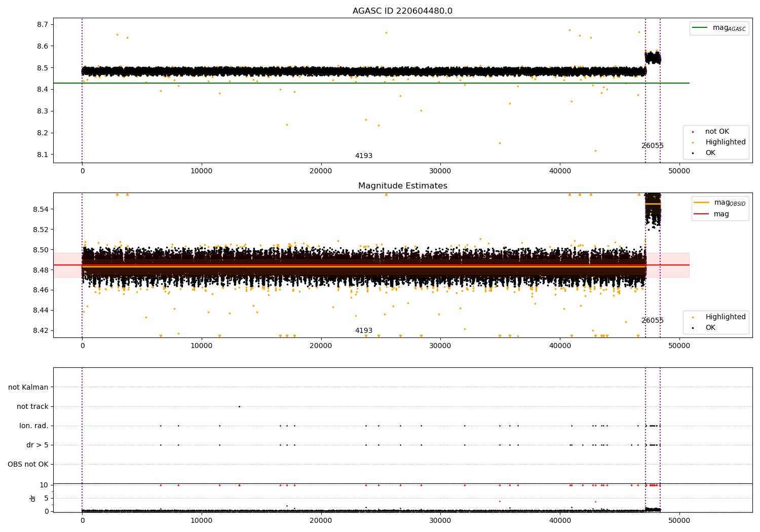760x532 pixels.
Task: Select the 50000 x-tick under the top plot
Action: (679, 171)
